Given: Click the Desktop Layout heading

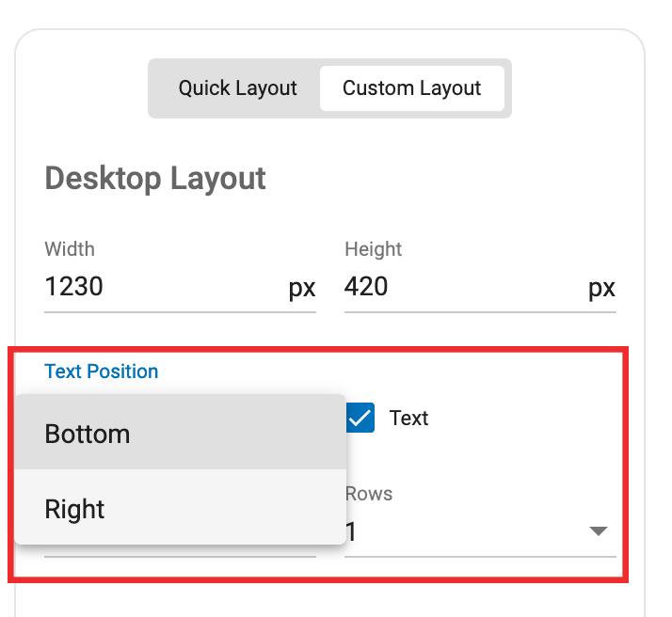Looking at the screenshot, I should coord(155,179).
